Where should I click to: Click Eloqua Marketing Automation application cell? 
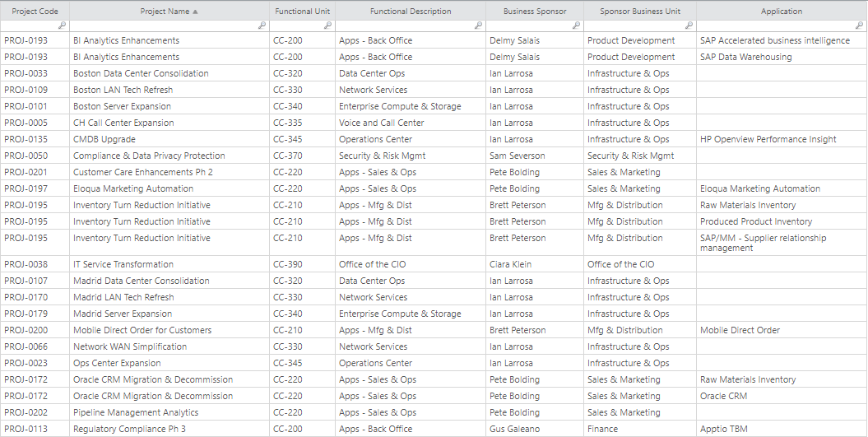[x=782, y=188]
